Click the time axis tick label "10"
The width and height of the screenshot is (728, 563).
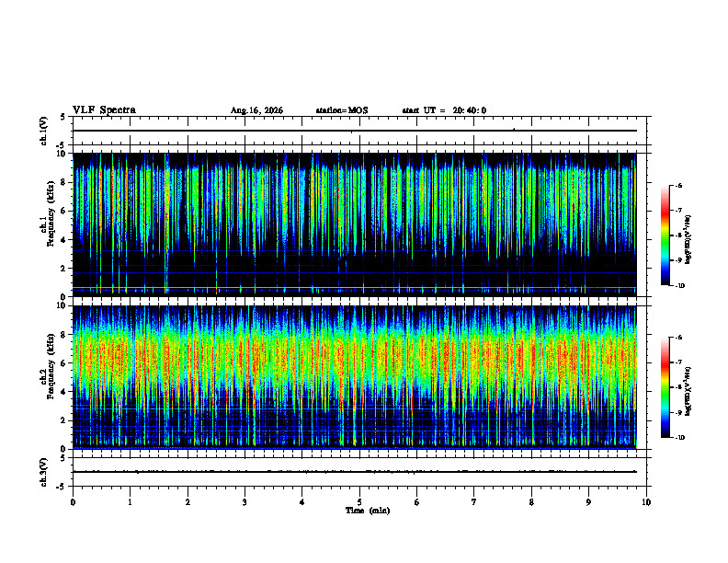point(646,502)
